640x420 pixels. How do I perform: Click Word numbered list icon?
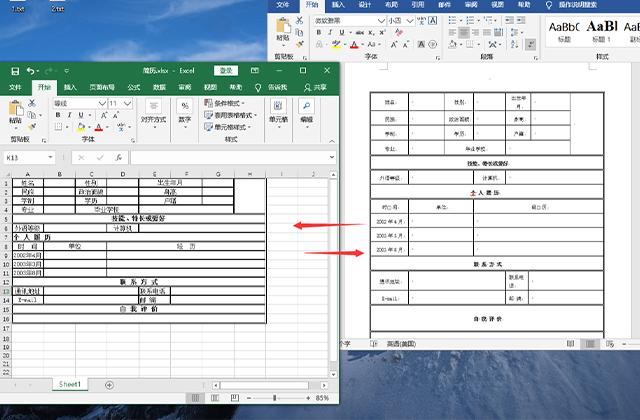point(470,20)
